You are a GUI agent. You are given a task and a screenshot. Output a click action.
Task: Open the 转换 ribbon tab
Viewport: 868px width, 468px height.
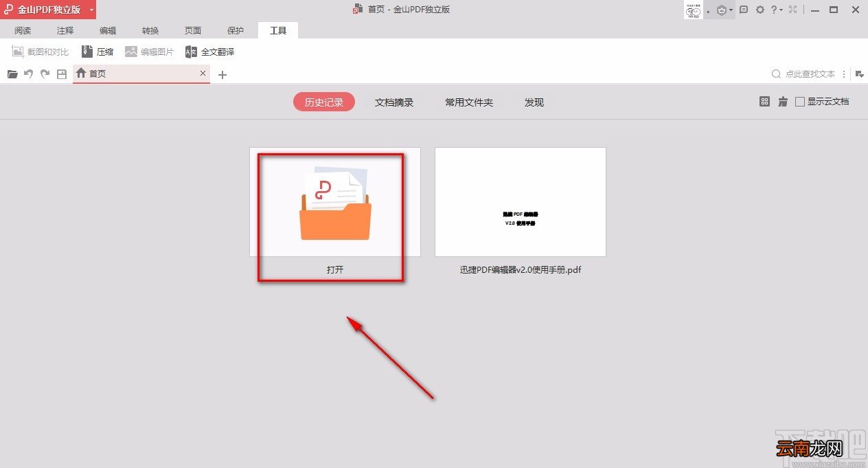pos(150,30)
